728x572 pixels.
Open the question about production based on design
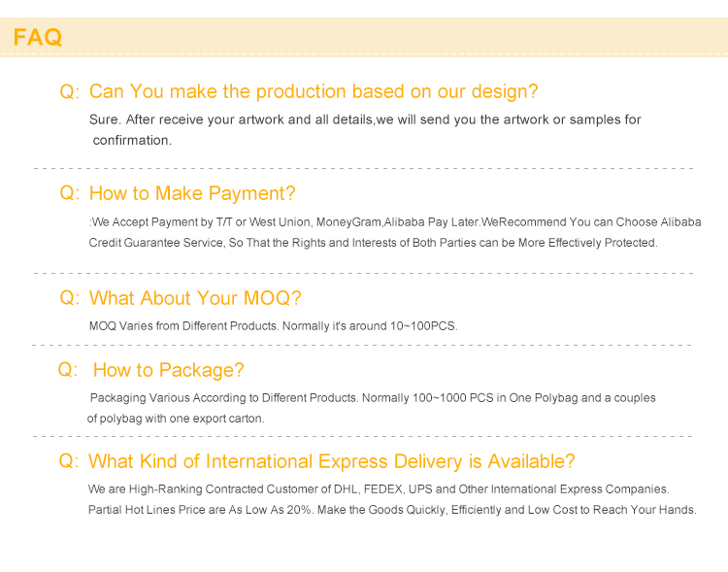313,92
